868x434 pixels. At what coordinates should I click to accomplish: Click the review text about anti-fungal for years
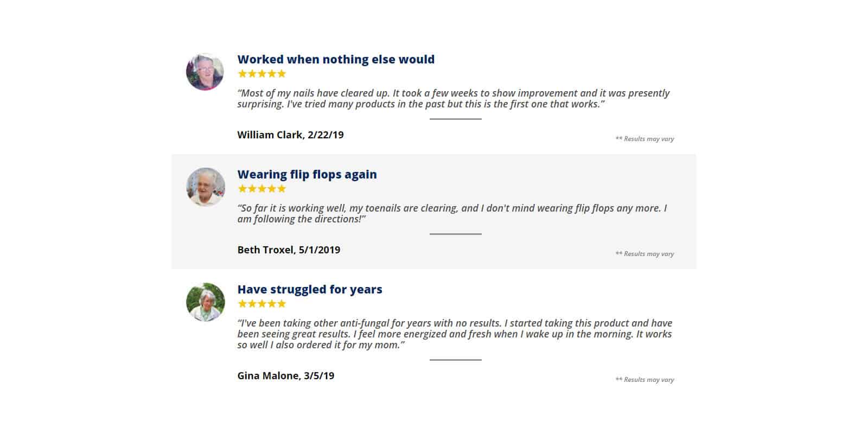coord(455,334)
